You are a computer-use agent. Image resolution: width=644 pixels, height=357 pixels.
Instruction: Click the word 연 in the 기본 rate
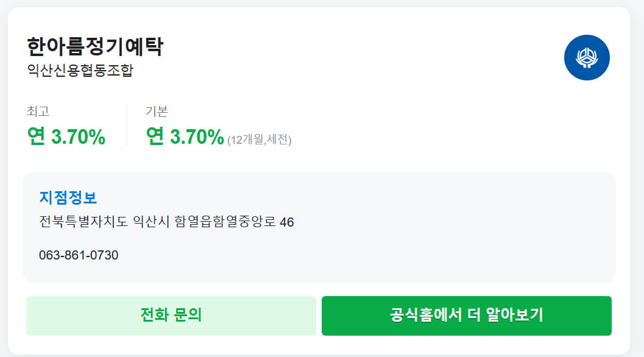coord(155,137)
